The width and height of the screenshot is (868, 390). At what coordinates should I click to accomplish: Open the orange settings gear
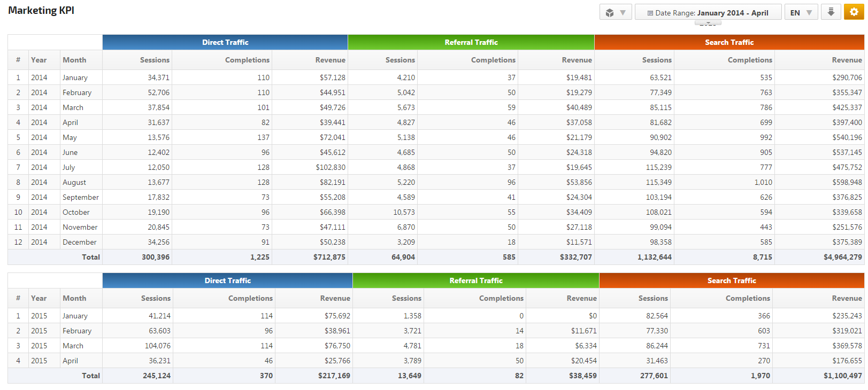854,12
